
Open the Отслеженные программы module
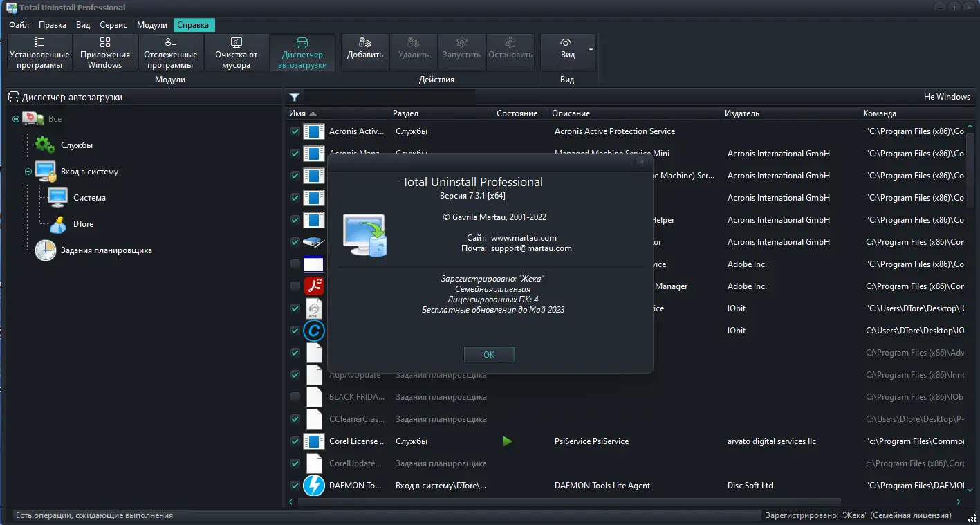(171, 53)
